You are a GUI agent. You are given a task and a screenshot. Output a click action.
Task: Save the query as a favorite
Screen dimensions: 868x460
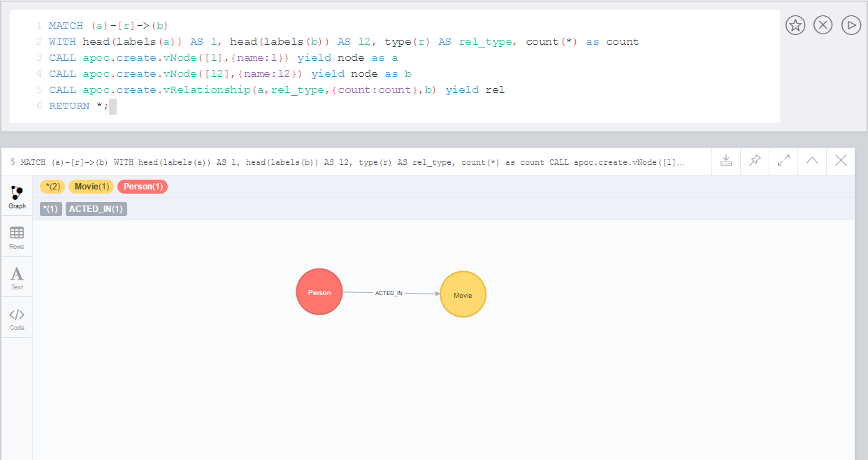pos(795,24)
